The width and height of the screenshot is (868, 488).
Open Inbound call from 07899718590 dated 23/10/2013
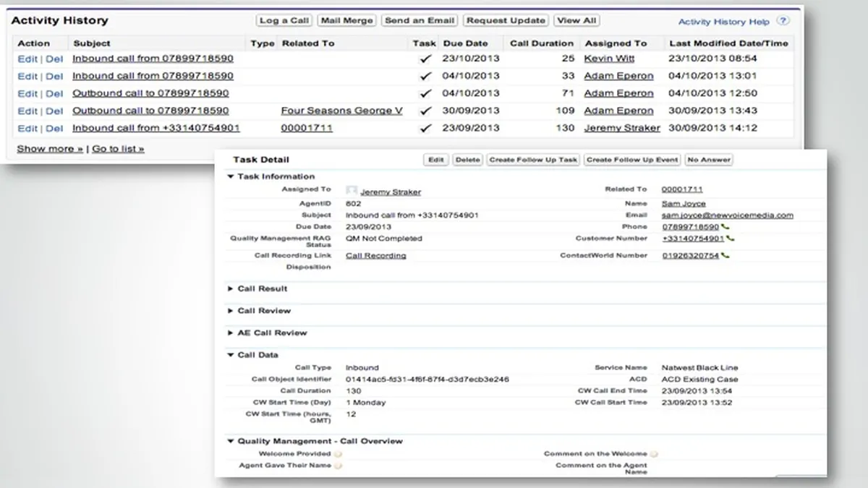coord(153,59)
